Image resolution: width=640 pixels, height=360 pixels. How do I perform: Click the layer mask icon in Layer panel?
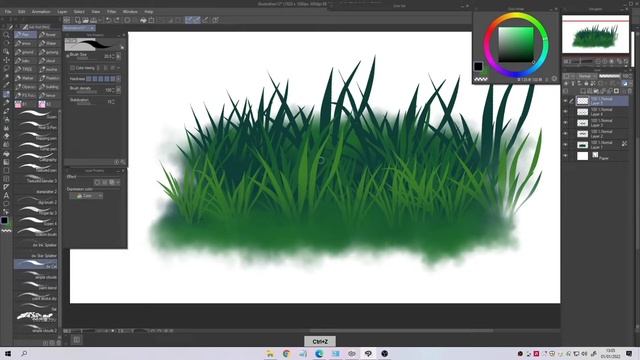tap(616, 91)
